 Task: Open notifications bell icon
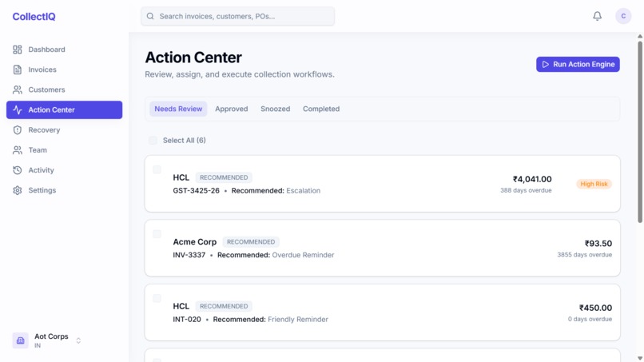pos(597,16)
